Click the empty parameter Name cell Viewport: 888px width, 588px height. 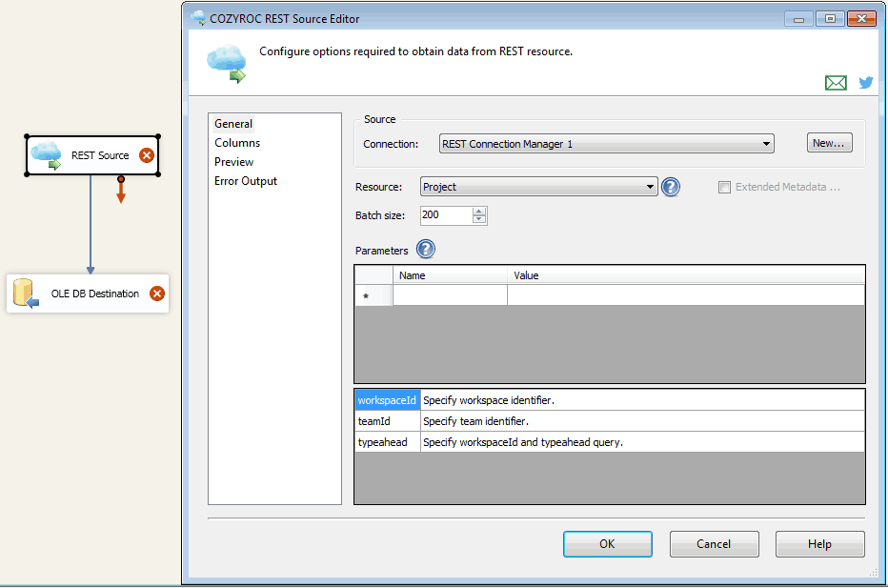450,295
